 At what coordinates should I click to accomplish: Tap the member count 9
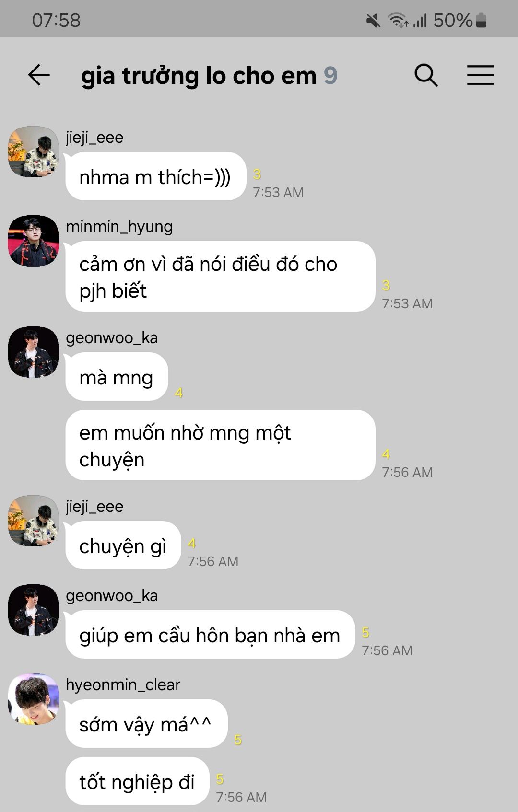click(330, 76)
